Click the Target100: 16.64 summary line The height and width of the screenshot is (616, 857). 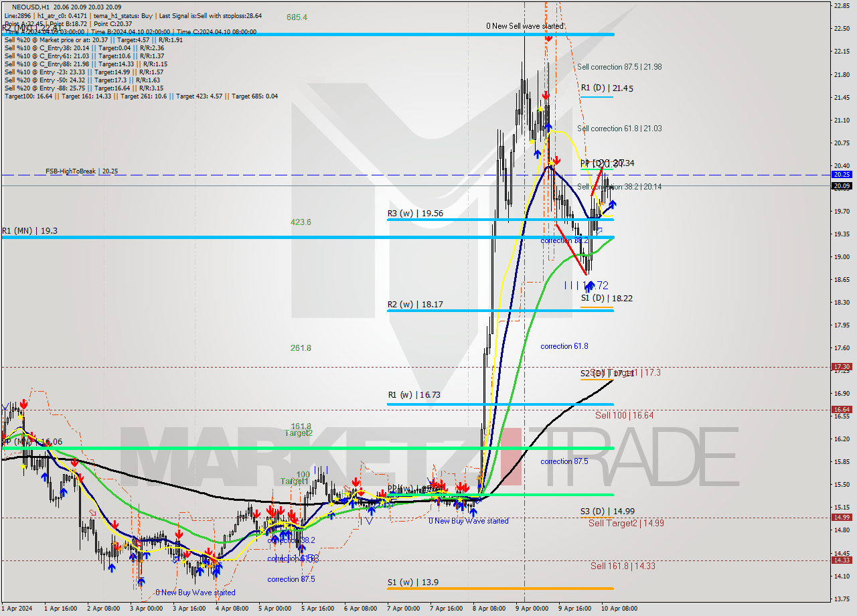point(141,96)
